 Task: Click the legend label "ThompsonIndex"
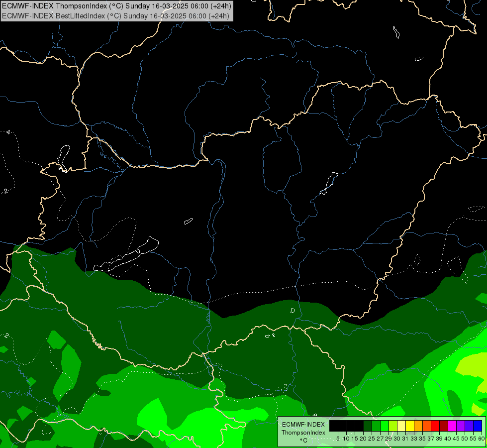(x=303, y=433)
